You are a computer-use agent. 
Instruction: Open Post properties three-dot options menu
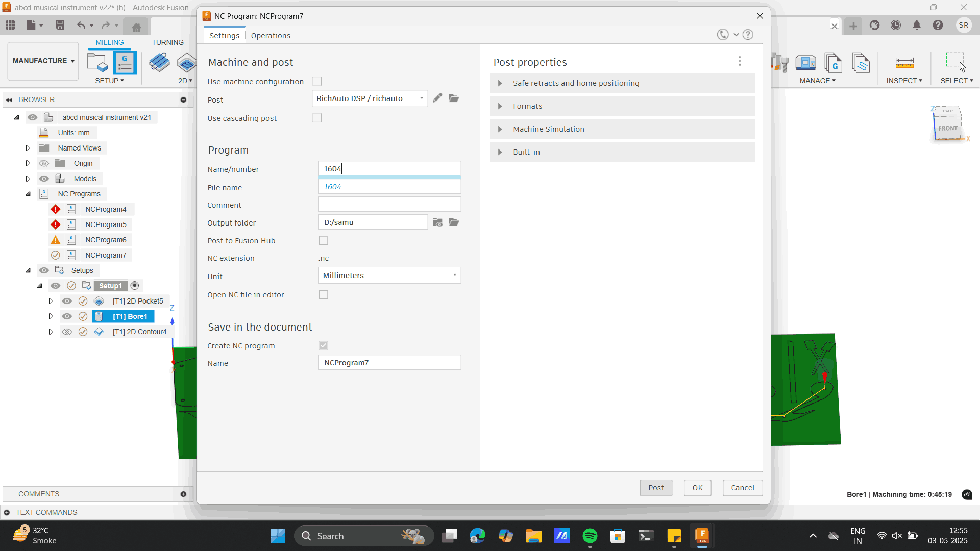tap(740, 61)
